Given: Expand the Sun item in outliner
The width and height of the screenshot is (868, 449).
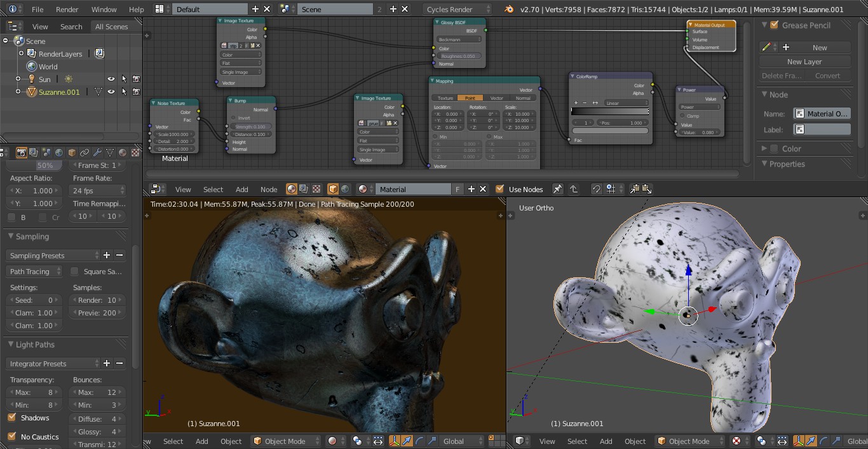Looking at the screenshot, I should click(18, 79).
